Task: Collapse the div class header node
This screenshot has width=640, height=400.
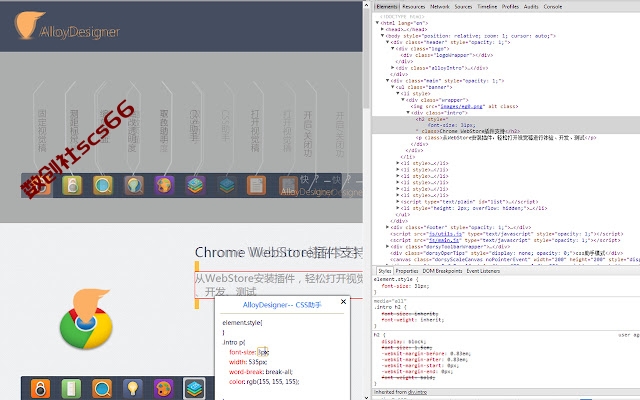Action: (387, 42)
